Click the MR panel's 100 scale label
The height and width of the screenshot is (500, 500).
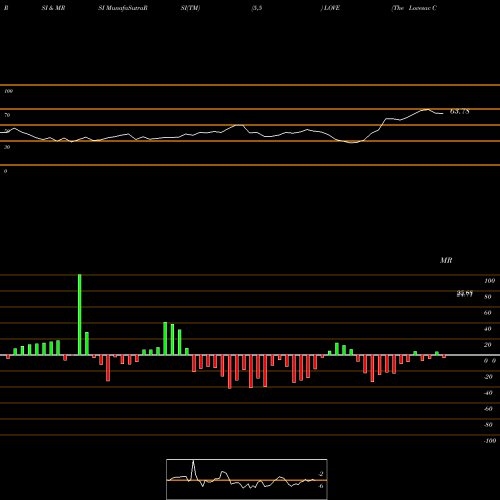coord(489,281)
